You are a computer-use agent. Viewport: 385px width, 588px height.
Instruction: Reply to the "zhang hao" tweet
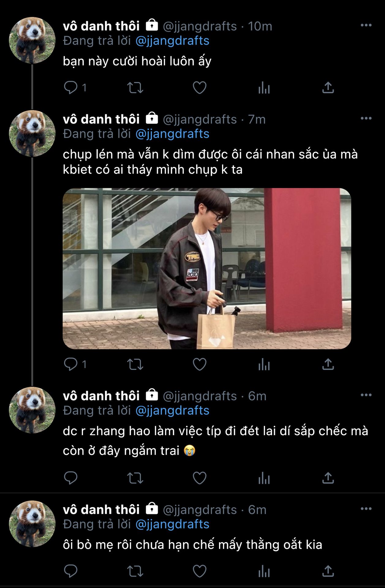click(x=71, y=478)
